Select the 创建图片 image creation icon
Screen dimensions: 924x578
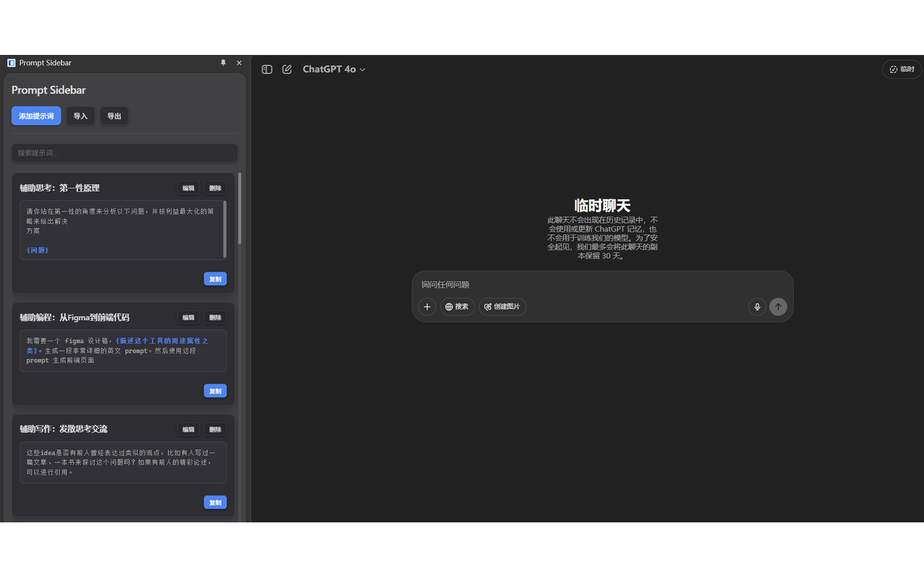click(502, 306)
